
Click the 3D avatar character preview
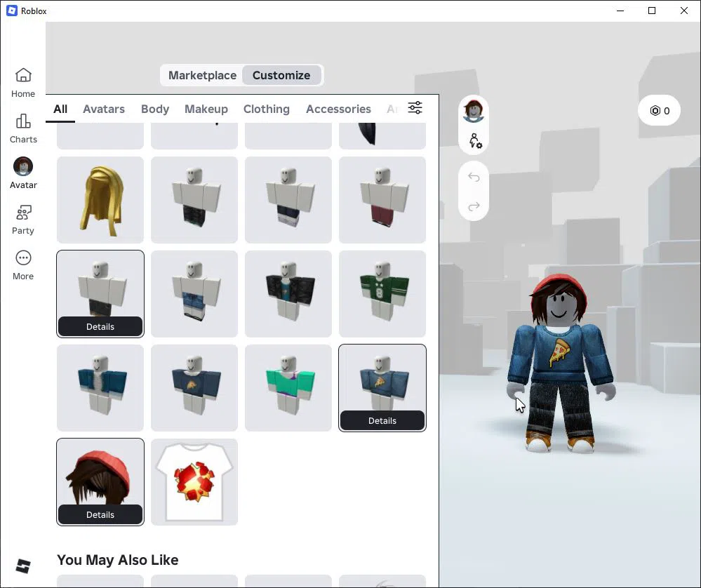tap(560, 362)
